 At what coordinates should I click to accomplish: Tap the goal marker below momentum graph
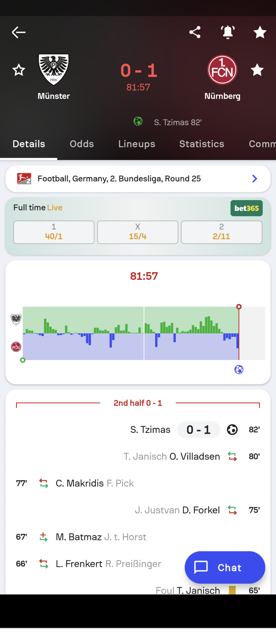(239, 370)
